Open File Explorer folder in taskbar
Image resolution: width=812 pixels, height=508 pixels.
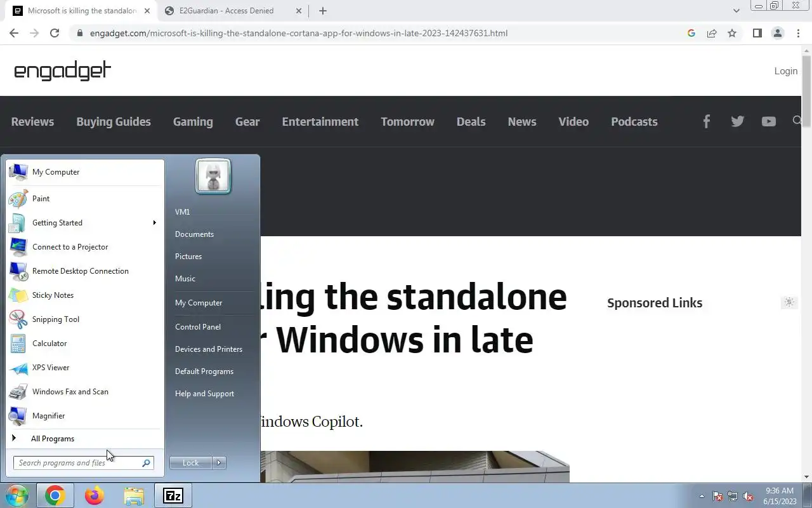click(134, 495)
